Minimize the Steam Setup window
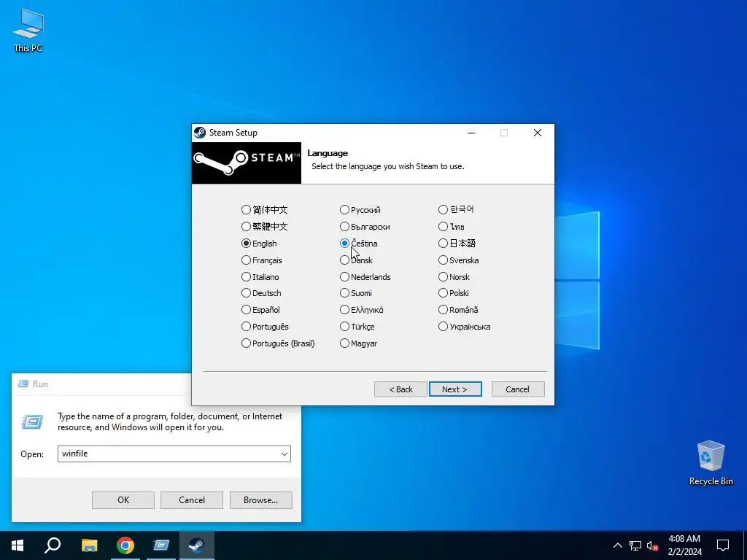This screenshot has width=747, height=560. tap(471, 133)
